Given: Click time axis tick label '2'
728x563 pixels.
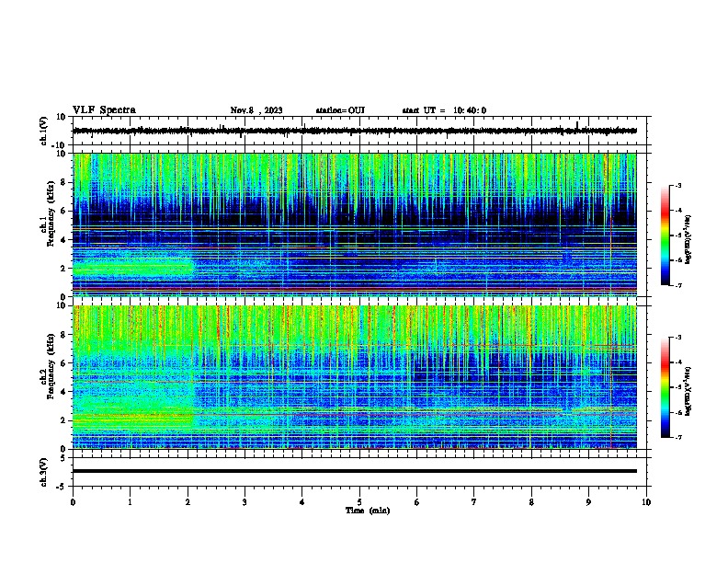Looking at the screenshot, I should 188,502.
